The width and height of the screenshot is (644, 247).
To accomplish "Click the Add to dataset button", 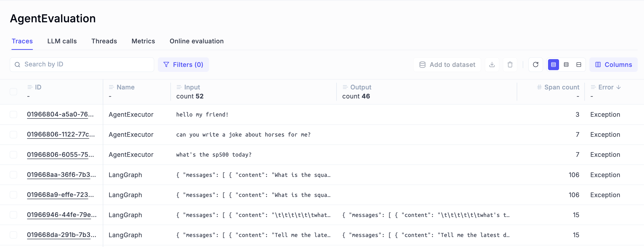I will [447, 64].
